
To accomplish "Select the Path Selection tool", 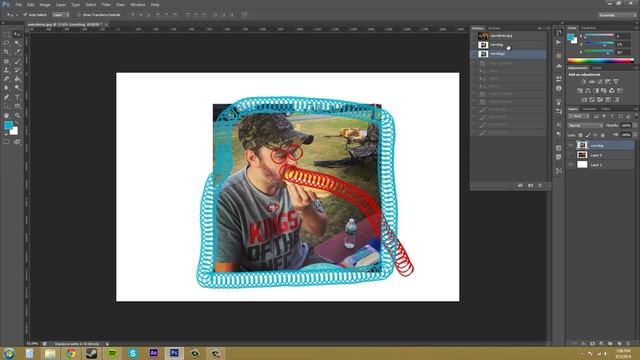I will coord(6,106).
